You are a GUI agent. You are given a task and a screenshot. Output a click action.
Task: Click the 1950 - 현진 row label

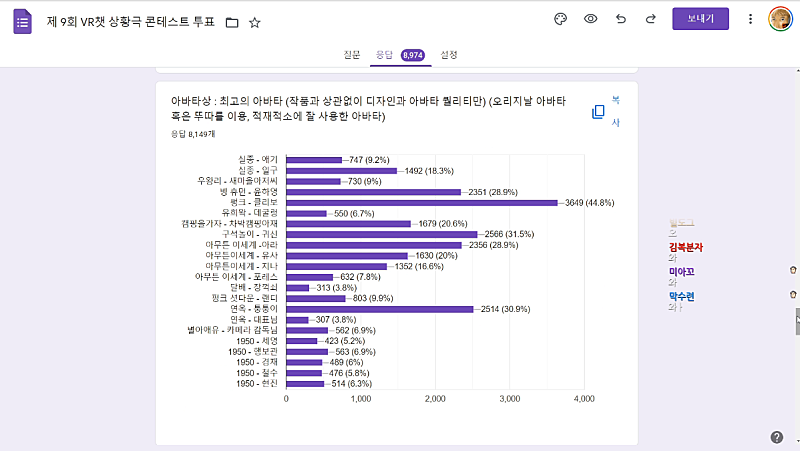pyautogui.click(x=257, y=384)
